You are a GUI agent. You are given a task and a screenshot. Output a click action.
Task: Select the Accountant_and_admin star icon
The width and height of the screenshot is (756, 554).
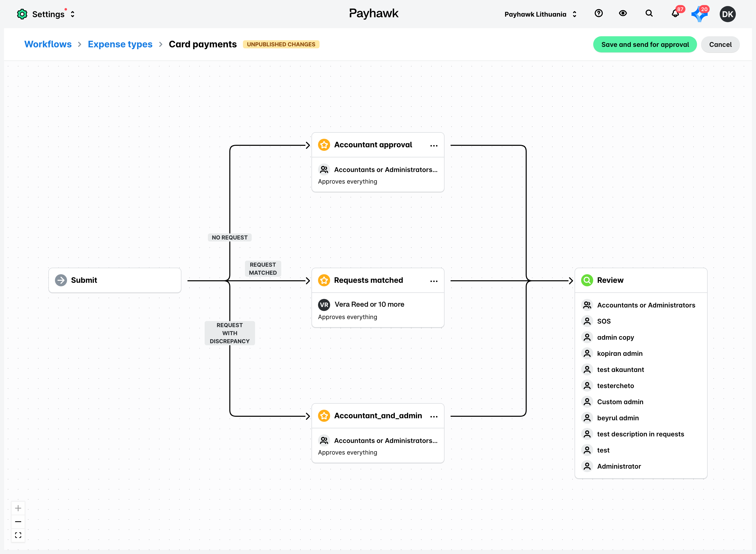tap(324, 416)
